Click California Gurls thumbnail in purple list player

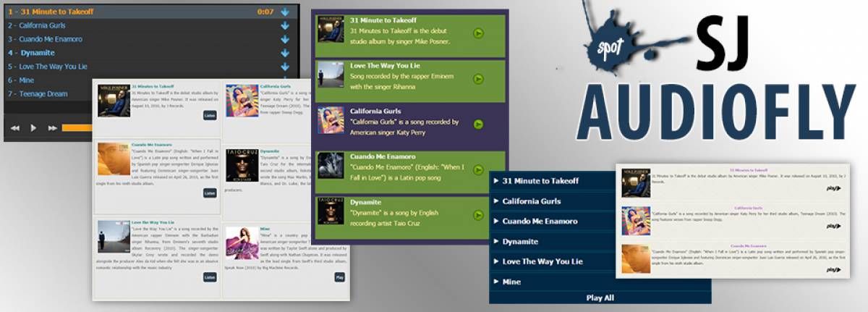(x=331, y=120)
